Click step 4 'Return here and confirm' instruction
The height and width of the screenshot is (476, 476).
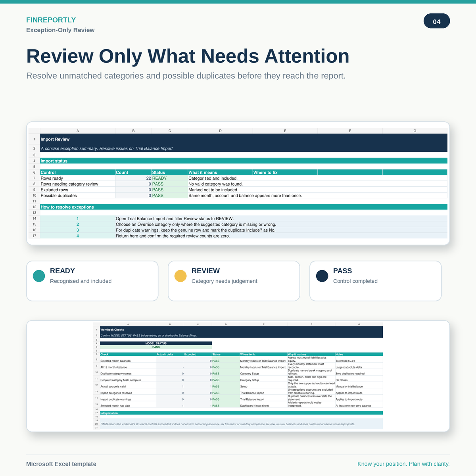(x=281, y=236)
